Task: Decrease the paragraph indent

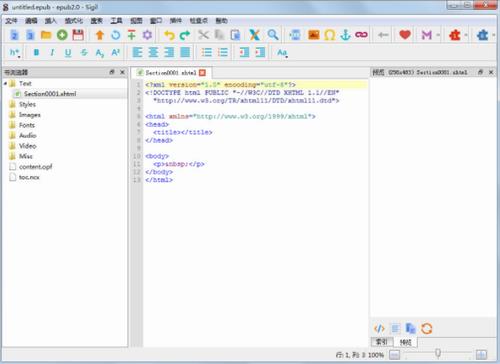Action: [x=244, y=52]
